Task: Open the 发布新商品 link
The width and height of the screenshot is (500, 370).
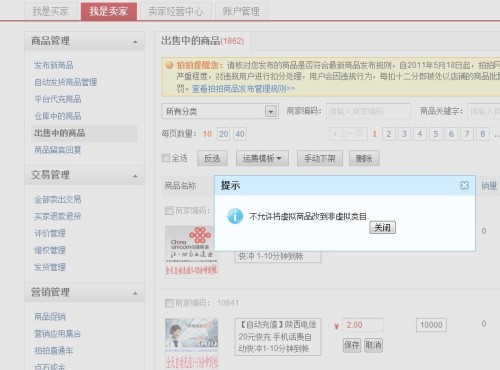Action: point(54,65)
